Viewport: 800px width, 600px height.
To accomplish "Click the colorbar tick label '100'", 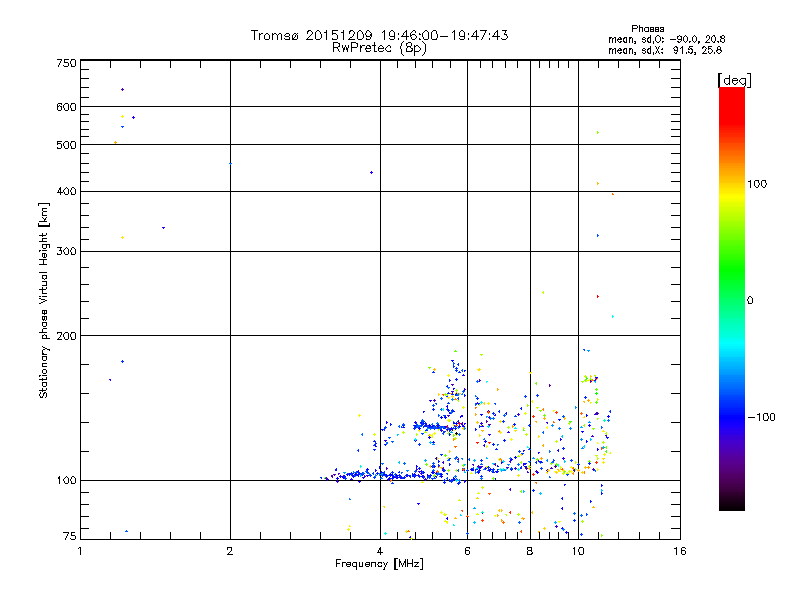I will [x=757, y=184].
